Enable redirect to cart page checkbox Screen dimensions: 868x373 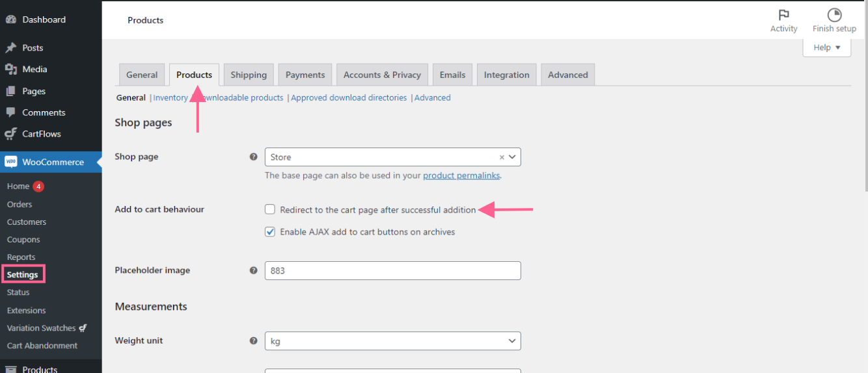pyautogui.click(x=270, y=209)
